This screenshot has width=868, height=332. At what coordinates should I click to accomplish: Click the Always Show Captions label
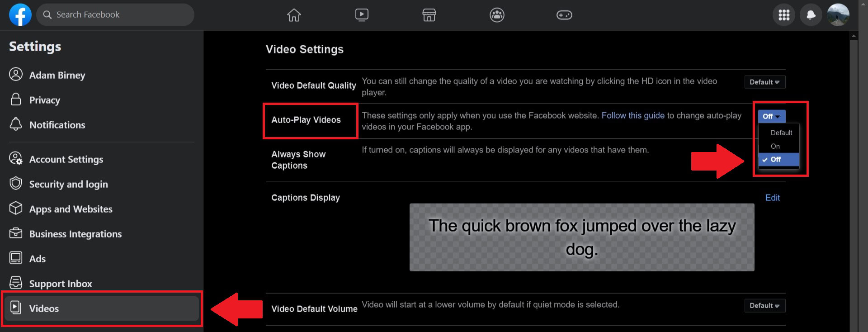click(x=298, y=160)
